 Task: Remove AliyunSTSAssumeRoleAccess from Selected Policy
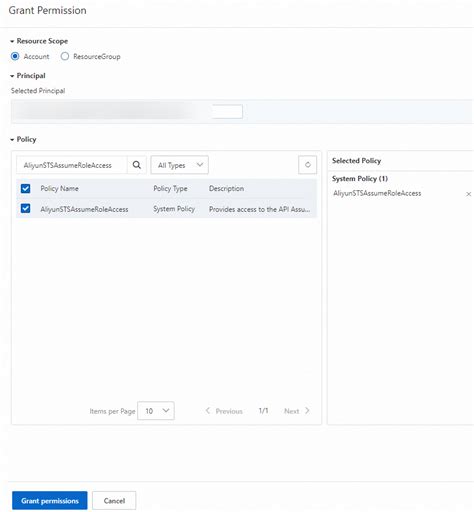coord(468,194)
